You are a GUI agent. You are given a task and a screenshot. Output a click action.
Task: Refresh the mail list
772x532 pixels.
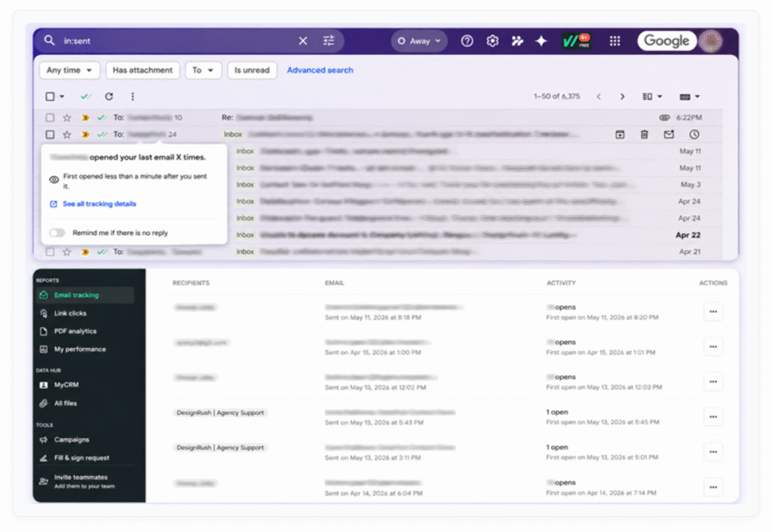point(109,96)
